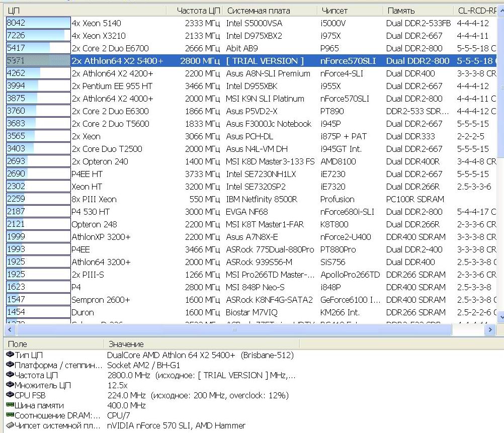Click the CPU icon beside CPU FSB
Image resolution: width=504 pixels, height=433 pixels.
10,395
